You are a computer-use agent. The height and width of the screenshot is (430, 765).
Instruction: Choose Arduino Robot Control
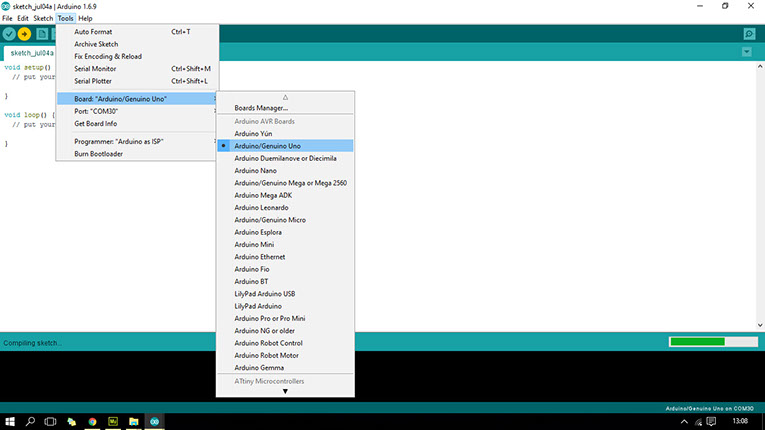pos(285,343)
